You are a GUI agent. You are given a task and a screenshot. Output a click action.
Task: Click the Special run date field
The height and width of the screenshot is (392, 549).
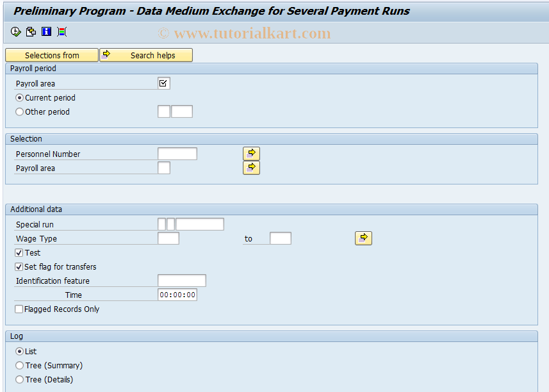pos(200,224)
